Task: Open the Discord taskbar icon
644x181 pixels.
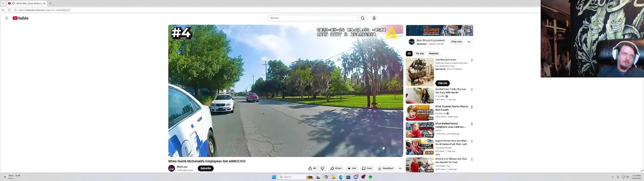Action: coord(356,177)
